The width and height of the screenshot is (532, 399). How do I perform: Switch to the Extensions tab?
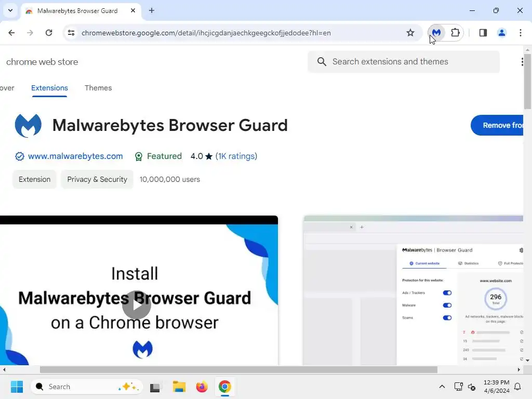click(49, 88)
